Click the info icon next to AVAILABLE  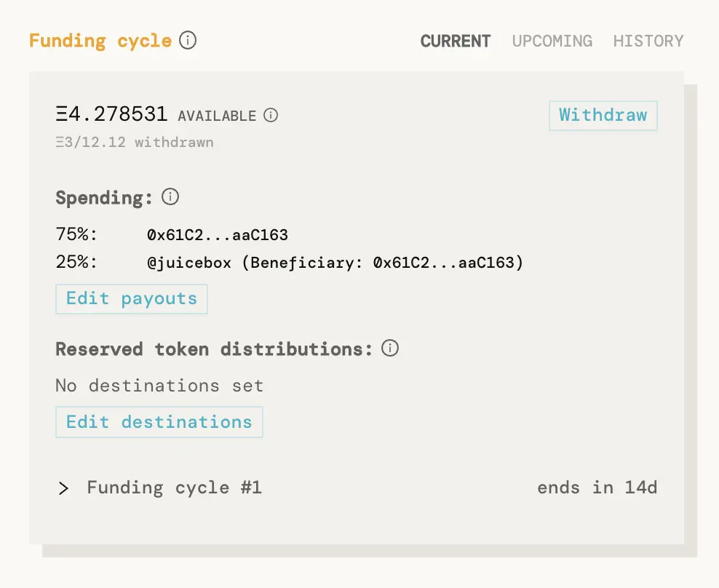[271, 115]
